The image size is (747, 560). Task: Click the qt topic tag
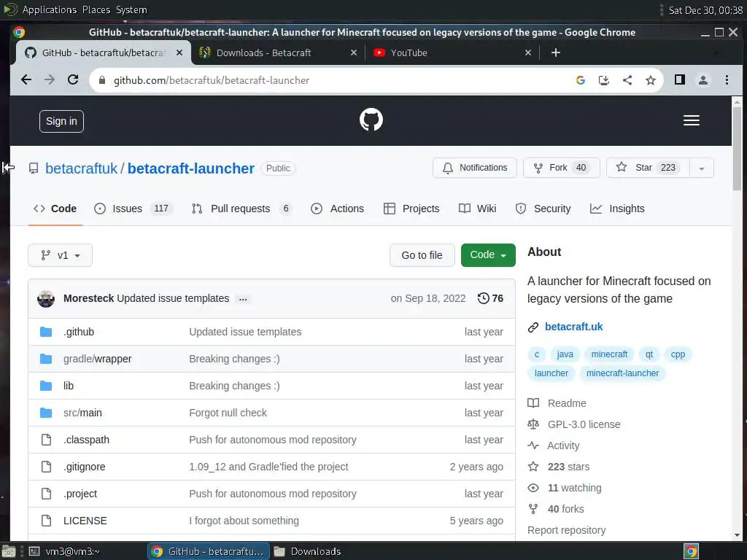click(x=649, y=354)
